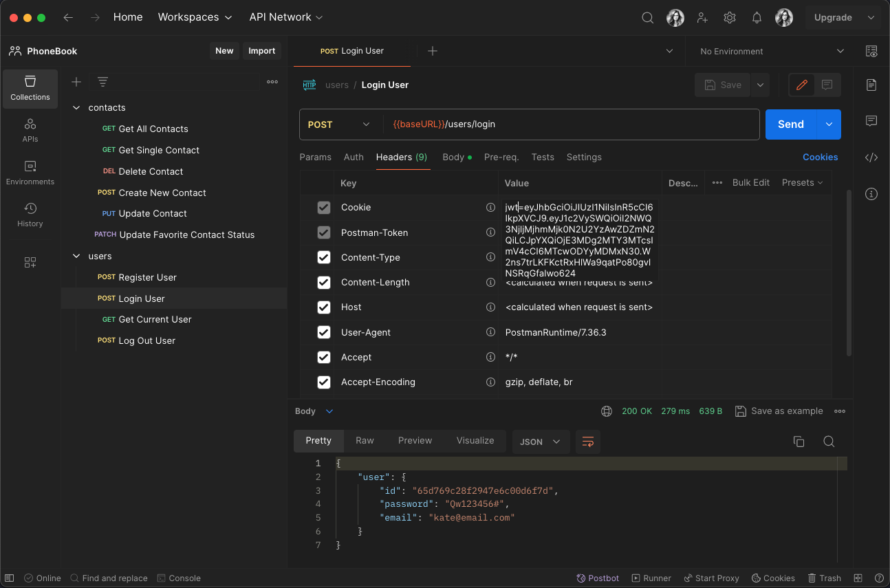
Task: Open collections three-dot options menu
Action: 272,82
